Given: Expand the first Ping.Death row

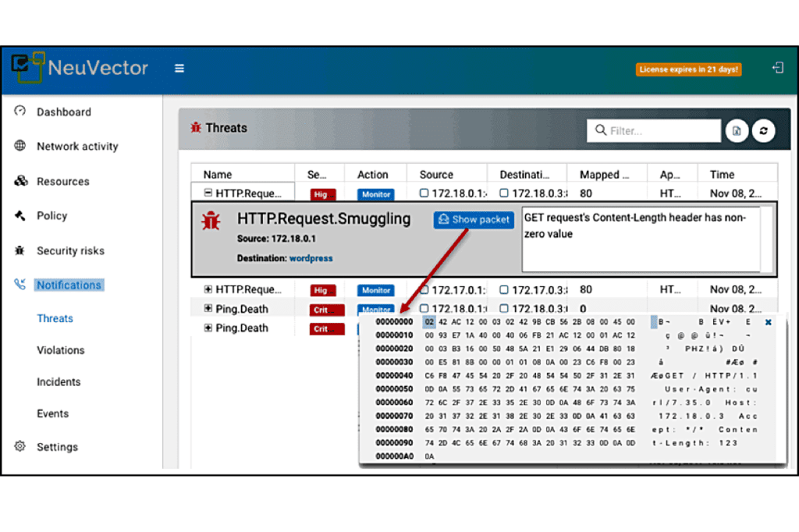Looking at the screenshot, I should coord(208,308).
